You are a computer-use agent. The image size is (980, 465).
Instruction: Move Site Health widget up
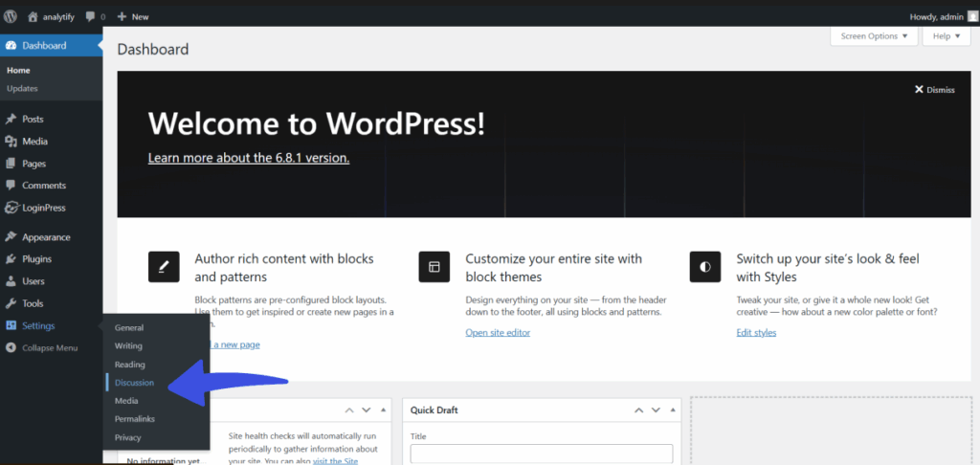tap(349, 410)
